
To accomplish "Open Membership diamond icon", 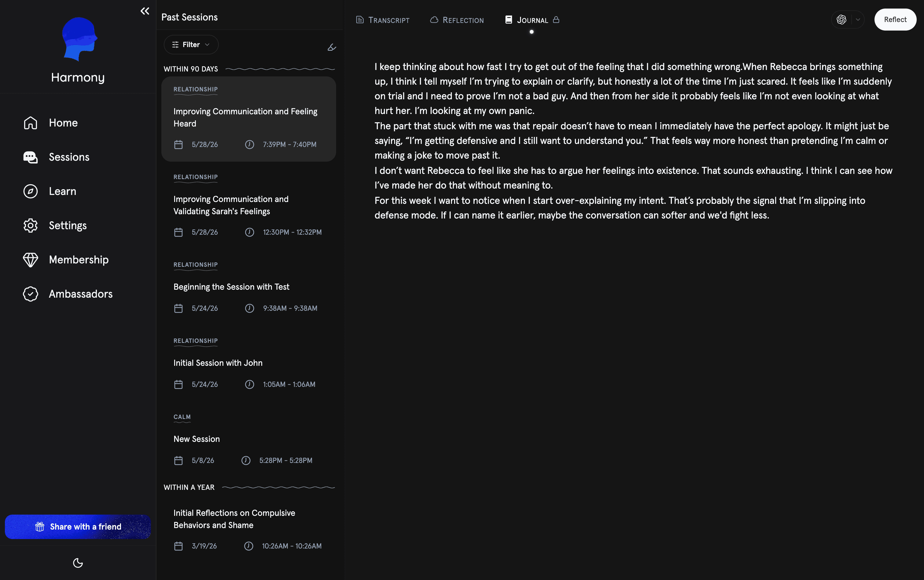I will pos(30,260).
